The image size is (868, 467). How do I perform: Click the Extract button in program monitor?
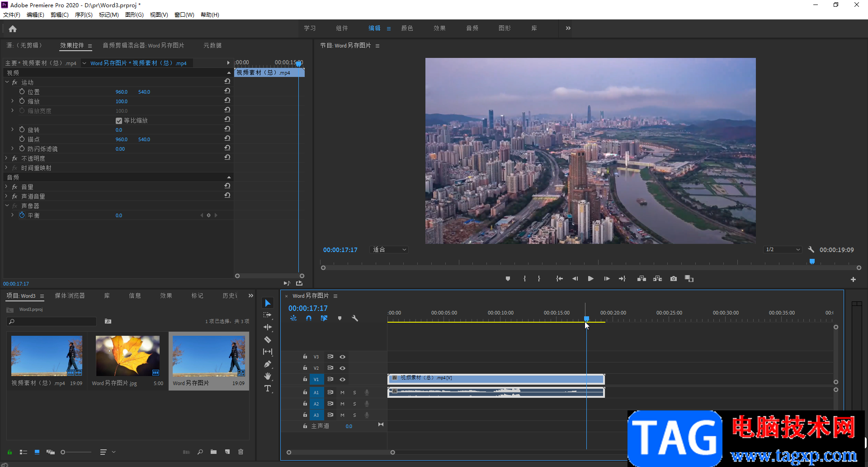pyautogui.click(x=658, y=279)
